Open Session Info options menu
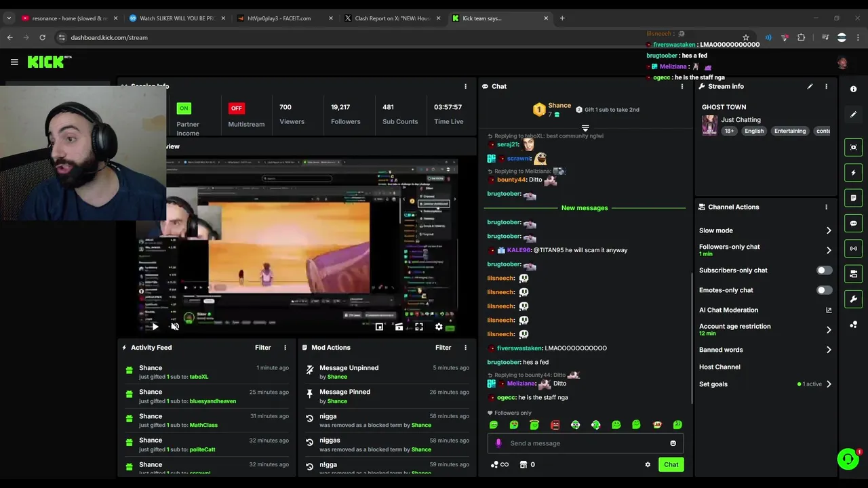Viewport: 868px width, 488px height. pos(465,86)
